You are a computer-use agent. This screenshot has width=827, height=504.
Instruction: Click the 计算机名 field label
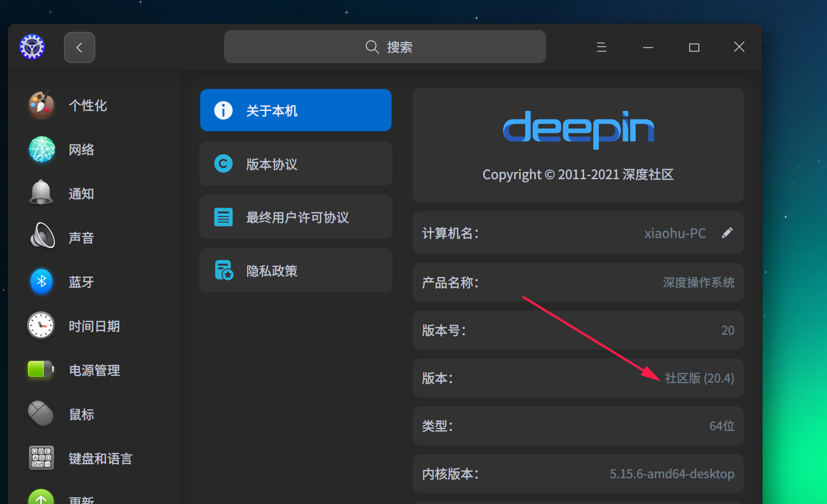pyautogui.click(x=450, y=233)
